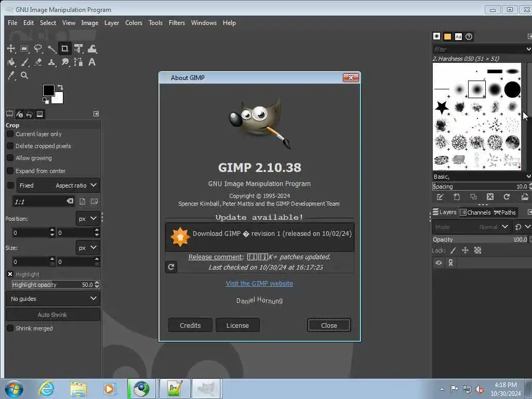Adjust the Highlight opacity slider
Screen dimensions: 532x399
coord(55,284)
